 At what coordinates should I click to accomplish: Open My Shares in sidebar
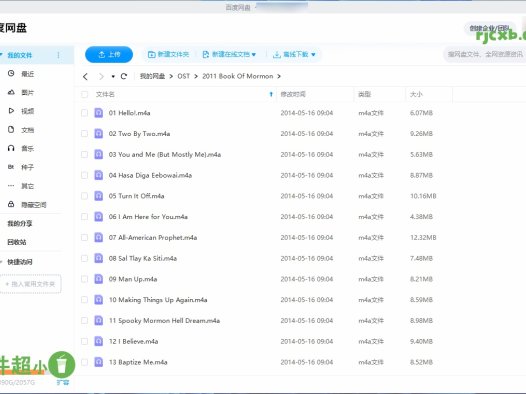[x=19, y=223]
